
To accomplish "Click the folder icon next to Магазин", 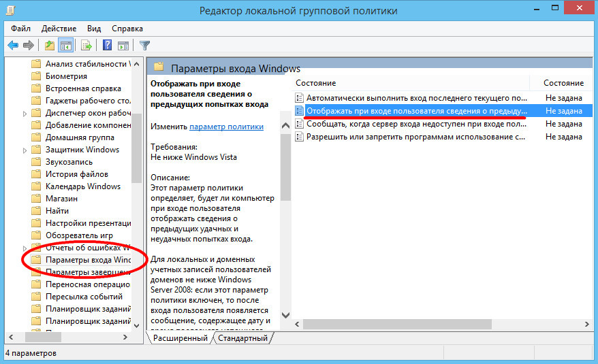I will (x=36, y=198).
